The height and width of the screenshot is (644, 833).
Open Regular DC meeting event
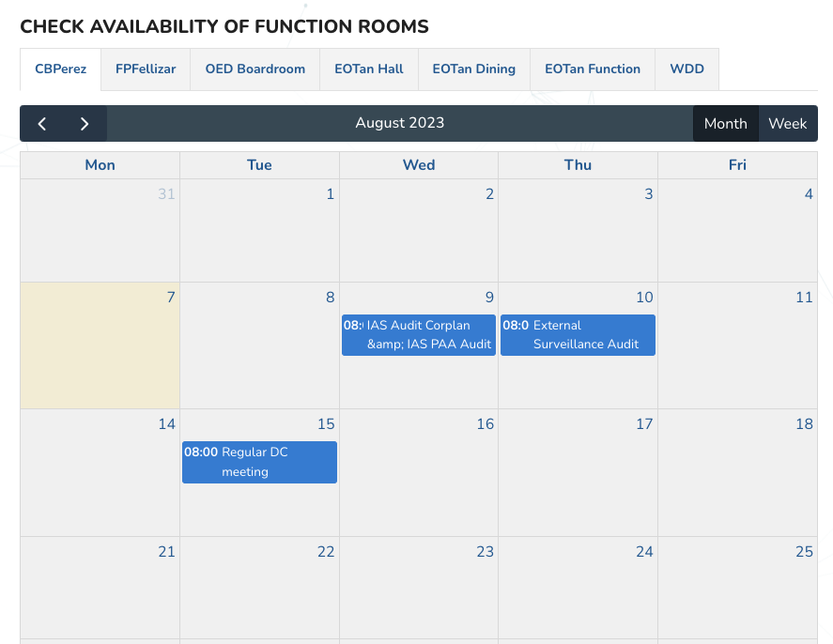pyautogui.click(x=259, y=462)
